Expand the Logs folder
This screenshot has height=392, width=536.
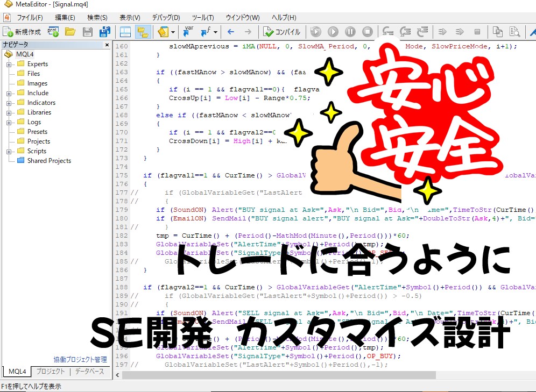point(9,123)
